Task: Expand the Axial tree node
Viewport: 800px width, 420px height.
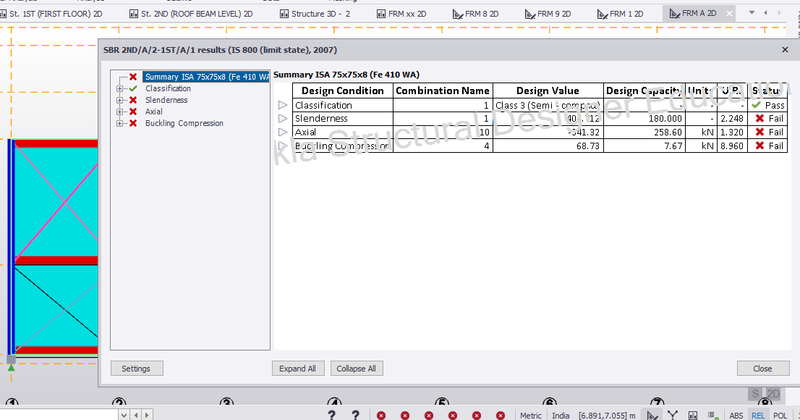Action: (x=119, y=111)
